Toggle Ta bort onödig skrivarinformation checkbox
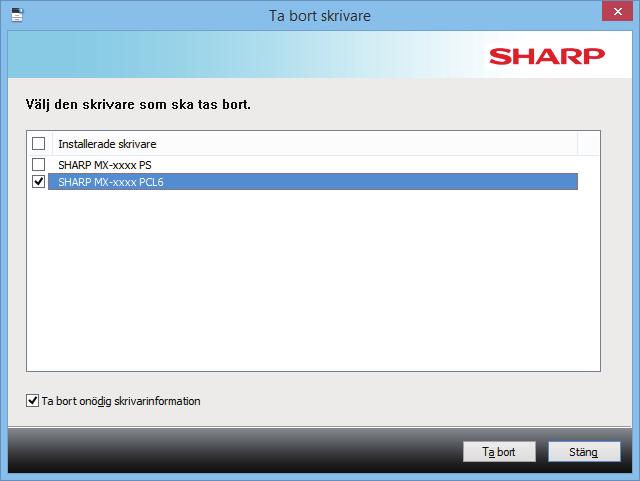640x481 pixels. pos(32,401)
